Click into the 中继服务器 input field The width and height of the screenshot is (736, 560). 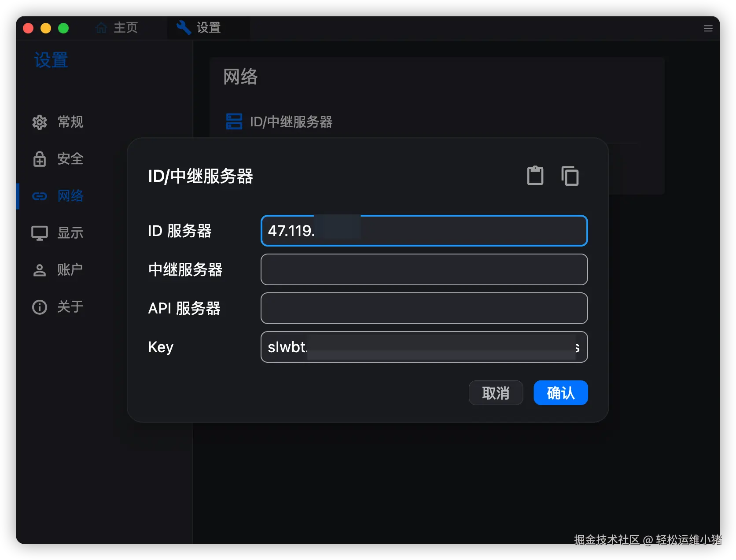pyautogui.click(x=424, y=269)
